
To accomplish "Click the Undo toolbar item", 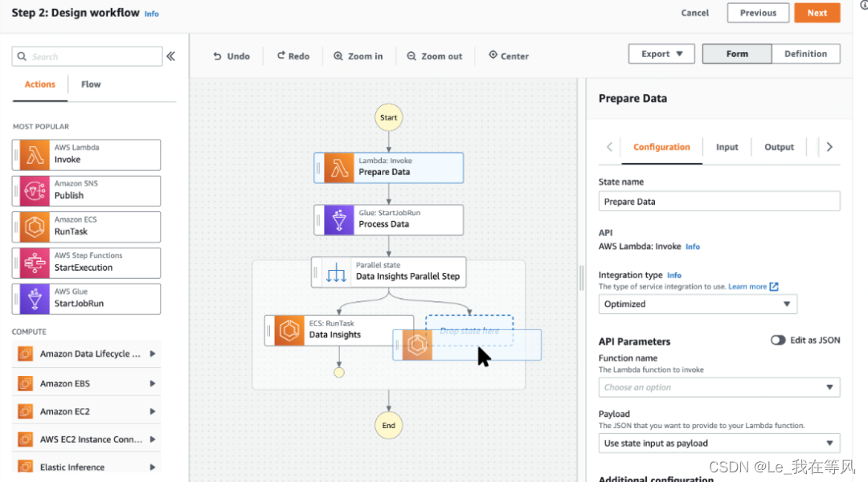I will coord(231,56).
